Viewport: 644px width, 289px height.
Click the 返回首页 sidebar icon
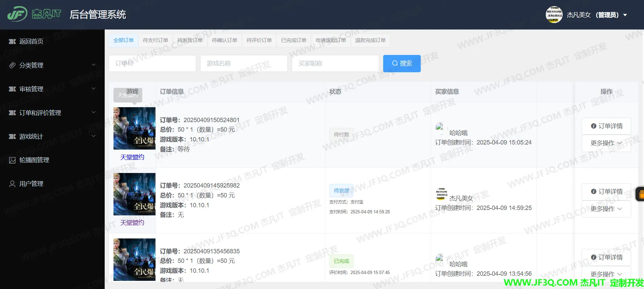pos(12,41)
